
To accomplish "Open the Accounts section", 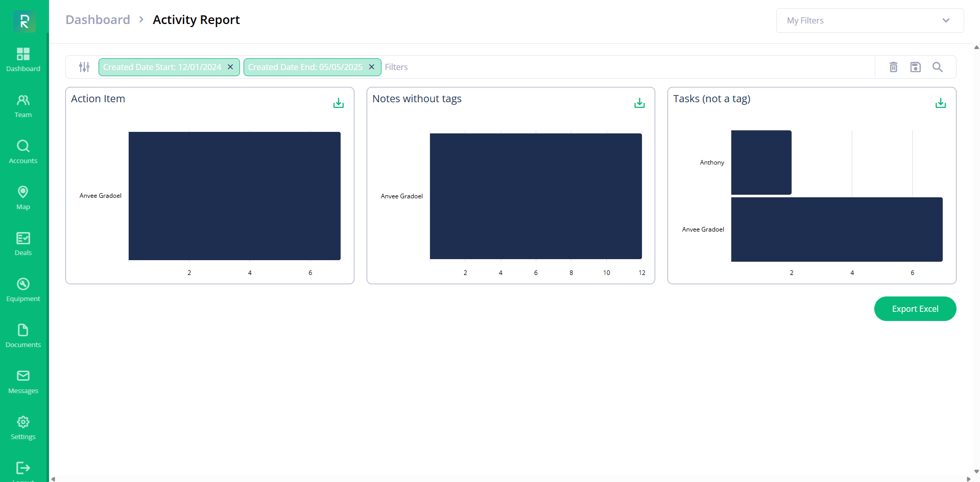I will 23,152.
